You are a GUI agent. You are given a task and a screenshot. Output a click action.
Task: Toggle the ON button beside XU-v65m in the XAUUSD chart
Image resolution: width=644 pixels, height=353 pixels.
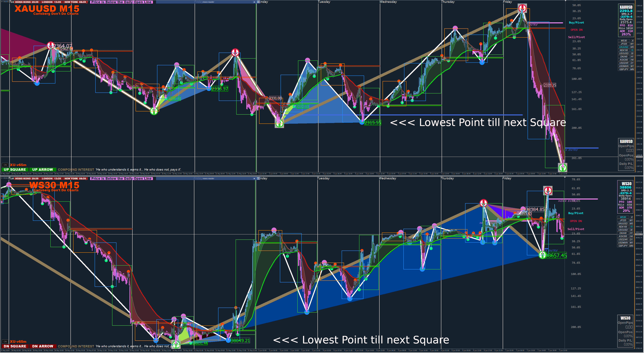click(5, 165)
